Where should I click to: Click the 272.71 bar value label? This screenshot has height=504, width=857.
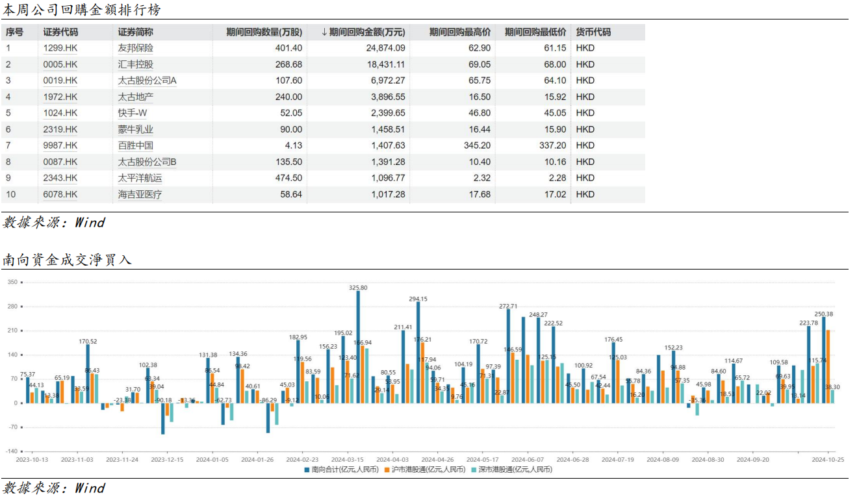click(x=508, y=306)
